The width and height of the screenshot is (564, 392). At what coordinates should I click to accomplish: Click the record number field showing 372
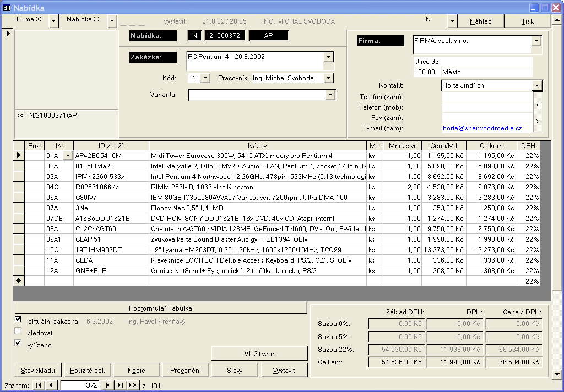[x=80, y=385]
